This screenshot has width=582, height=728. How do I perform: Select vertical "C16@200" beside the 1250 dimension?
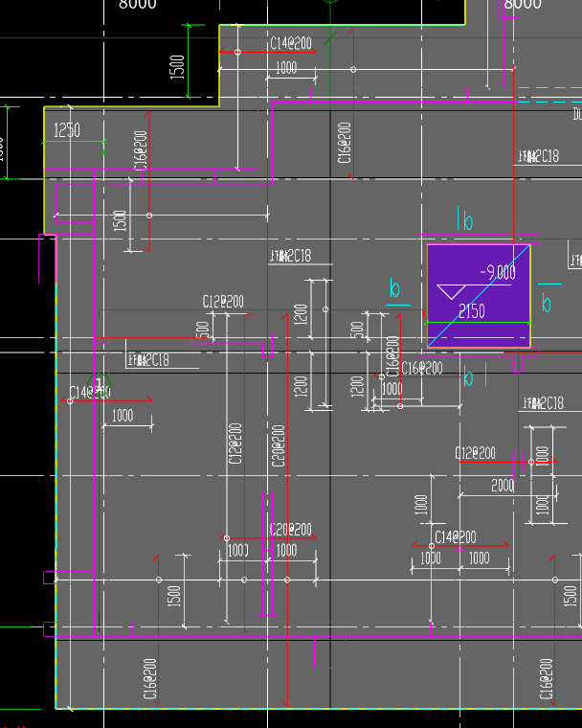(141, 151)
